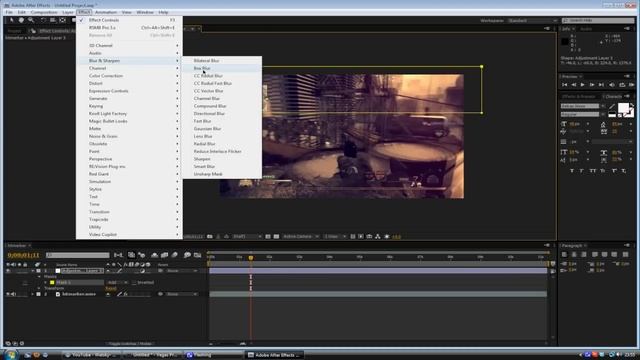Enable motion blur icon in timeline header
640x360 pixels.
point(175,255)
